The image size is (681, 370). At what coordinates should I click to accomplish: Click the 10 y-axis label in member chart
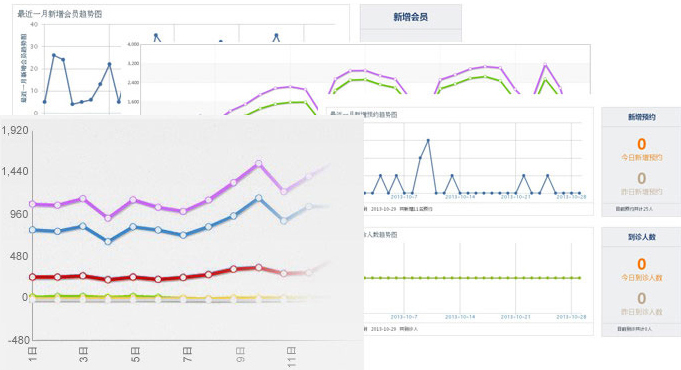click(x=34, y=91)
